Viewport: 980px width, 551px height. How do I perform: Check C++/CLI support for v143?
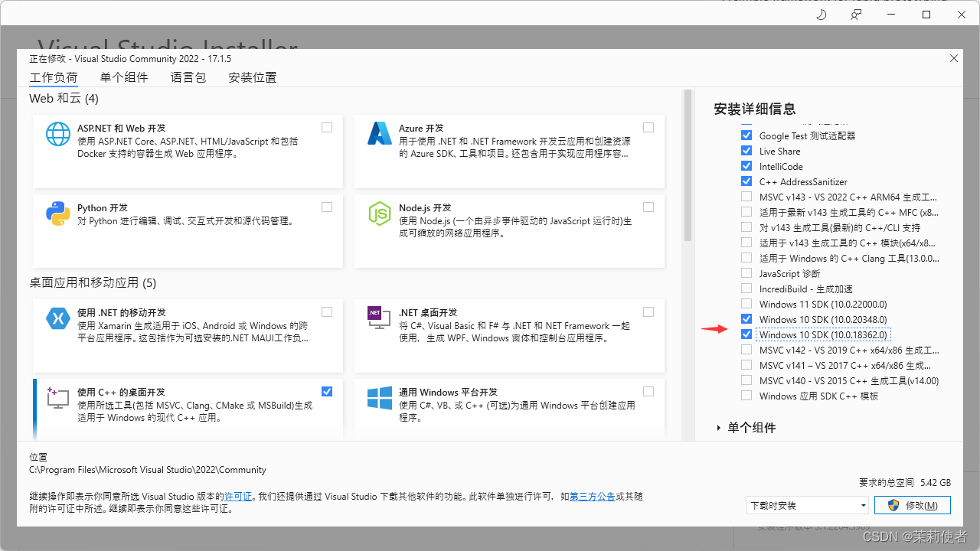[x=746, y=227]
